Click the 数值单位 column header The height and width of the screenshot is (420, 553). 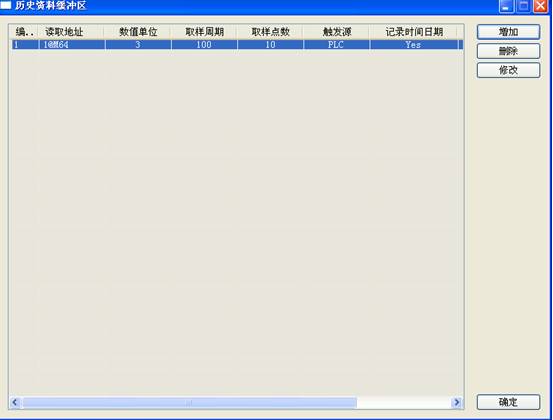pyautogui.click(x=138, y=32)
